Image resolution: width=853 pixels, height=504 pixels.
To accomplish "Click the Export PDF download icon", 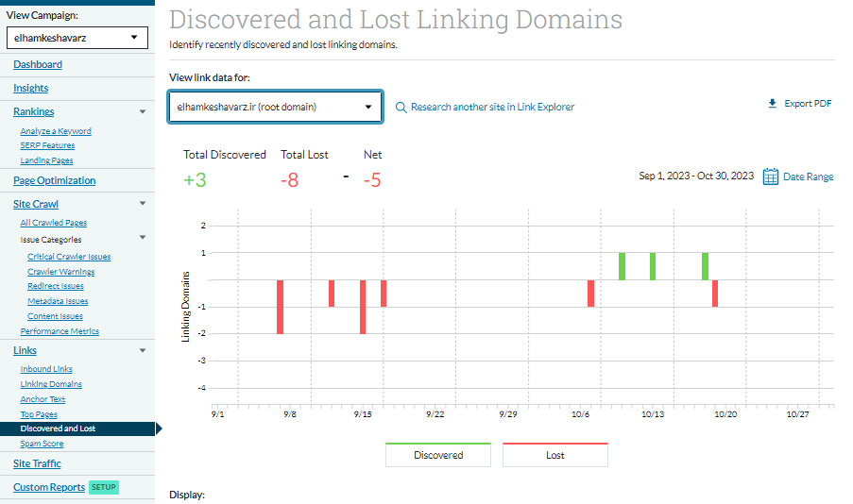I will click(x=772, y=104).
